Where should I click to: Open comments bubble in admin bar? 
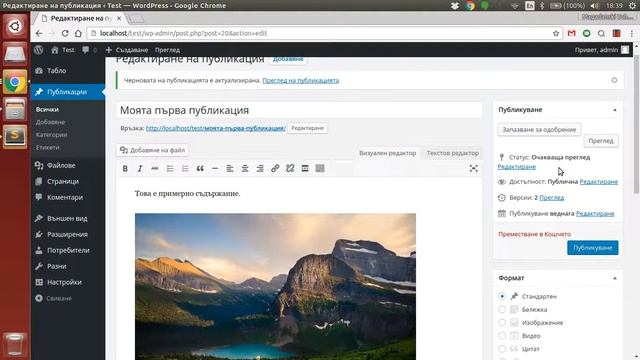(89, 50)
